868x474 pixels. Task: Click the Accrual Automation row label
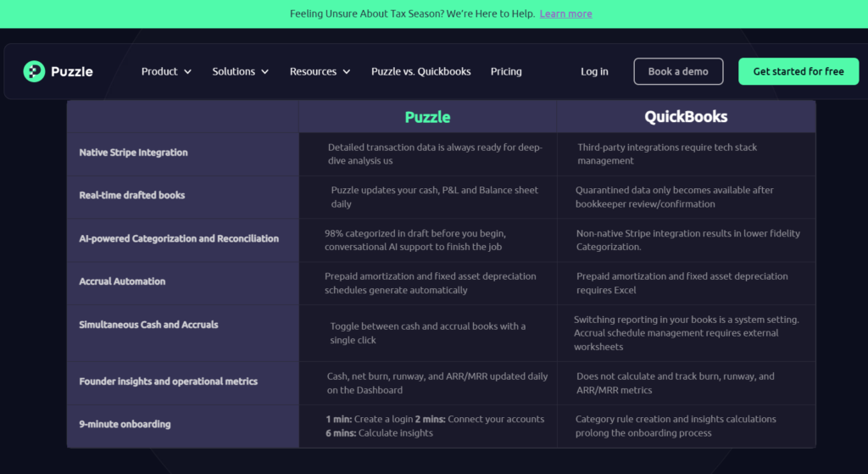tap(122, 282)
